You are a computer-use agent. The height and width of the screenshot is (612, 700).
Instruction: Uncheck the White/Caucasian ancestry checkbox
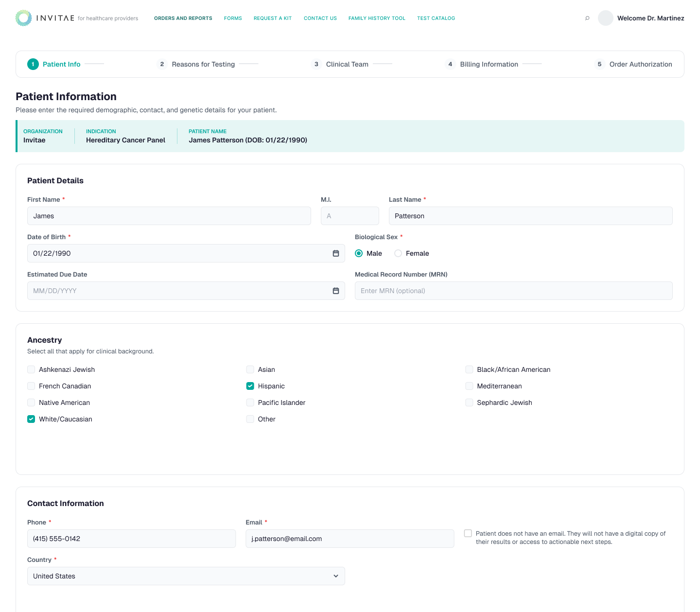click(x=31, y=419)
